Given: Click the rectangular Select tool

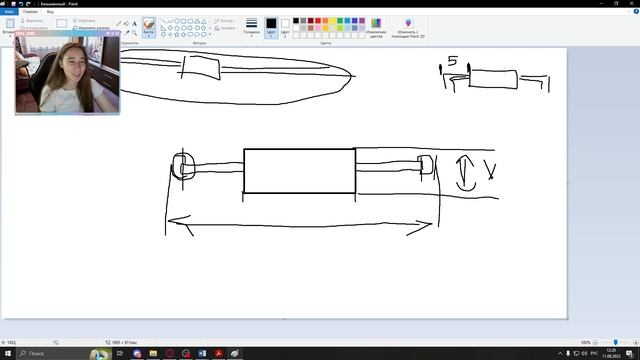Looking at the screenshot, I should point(62,23).
